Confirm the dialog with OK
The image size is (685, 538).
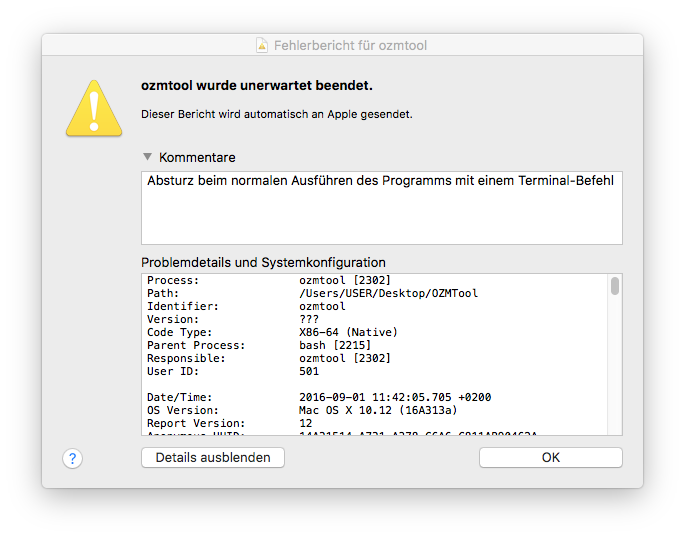click(x=550, y=457)
